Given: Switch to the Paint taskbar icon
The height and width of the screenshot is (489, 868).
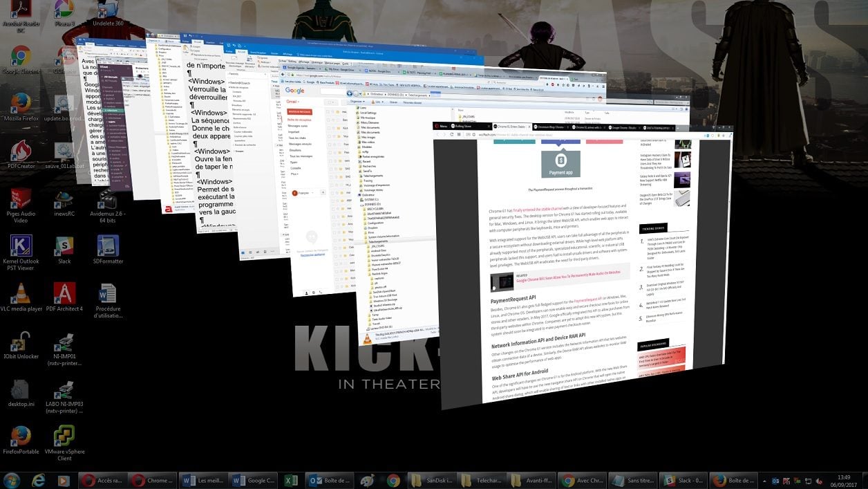Looking at the screenshot, I should [x=368, y=480].
